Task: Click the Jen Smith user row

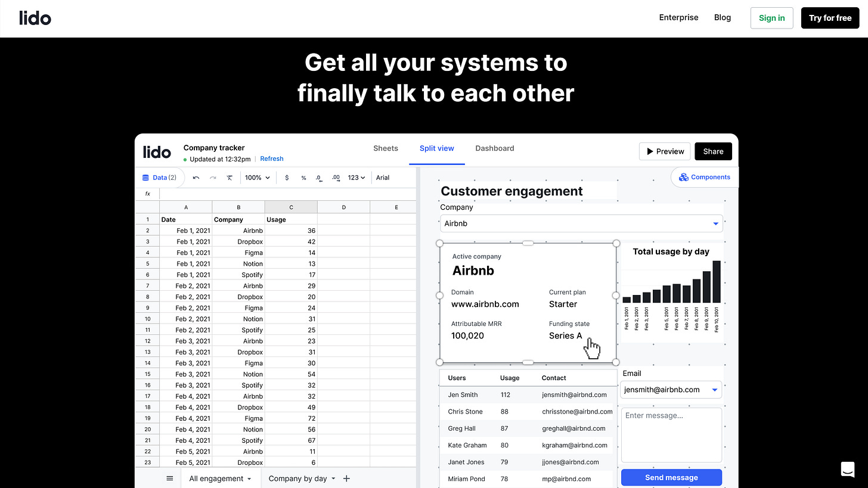Action: click(529, 394)
